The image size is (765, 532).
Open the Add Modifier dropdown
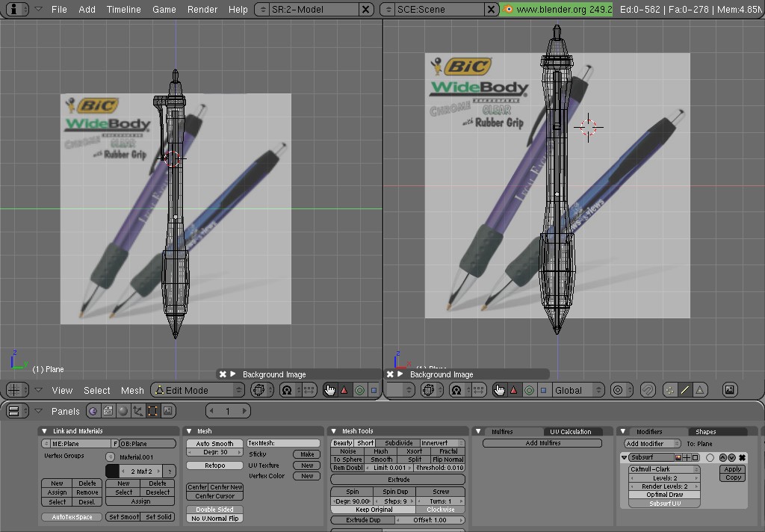point(652,444)
